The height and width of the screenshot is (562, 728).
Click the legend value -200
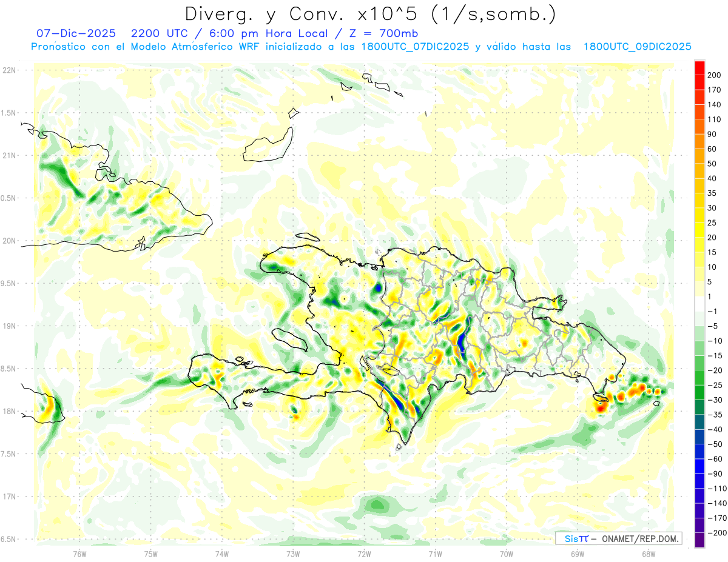click(718, 533)
